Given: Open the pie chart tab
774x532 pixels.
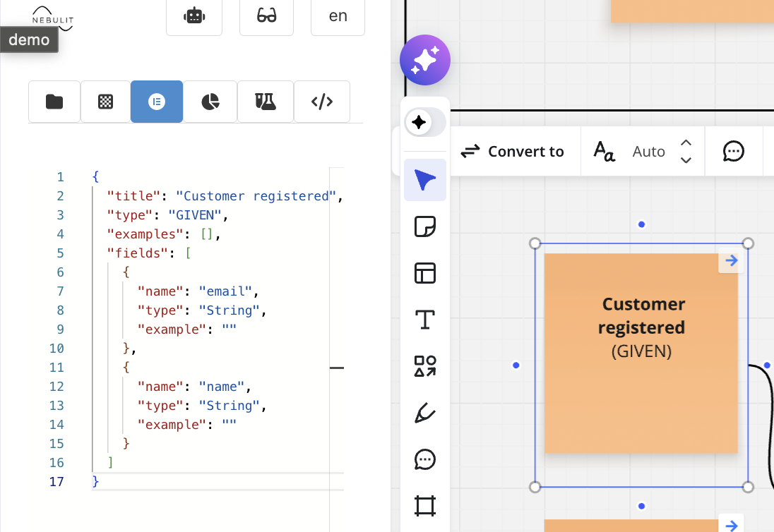Looking at the screenshot, I should click(210, 102).
